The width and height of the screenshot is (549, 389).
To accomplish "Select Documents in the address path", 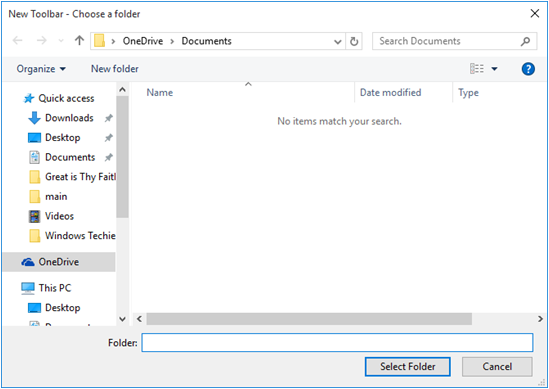I will 207,41.
